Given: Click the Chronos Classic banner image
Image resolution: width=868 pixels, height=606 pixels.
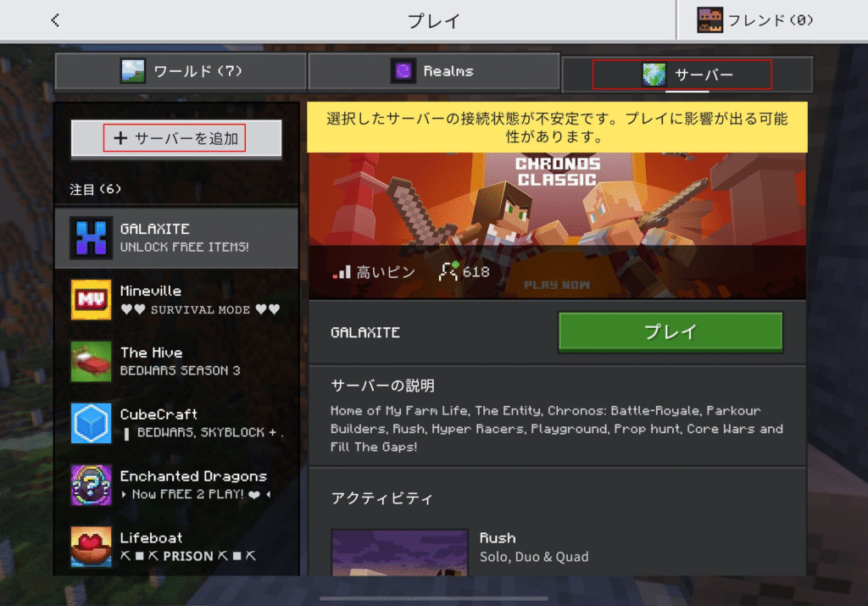Looking at the screenshot, I should pyautogui.click(x=557, y=225).
